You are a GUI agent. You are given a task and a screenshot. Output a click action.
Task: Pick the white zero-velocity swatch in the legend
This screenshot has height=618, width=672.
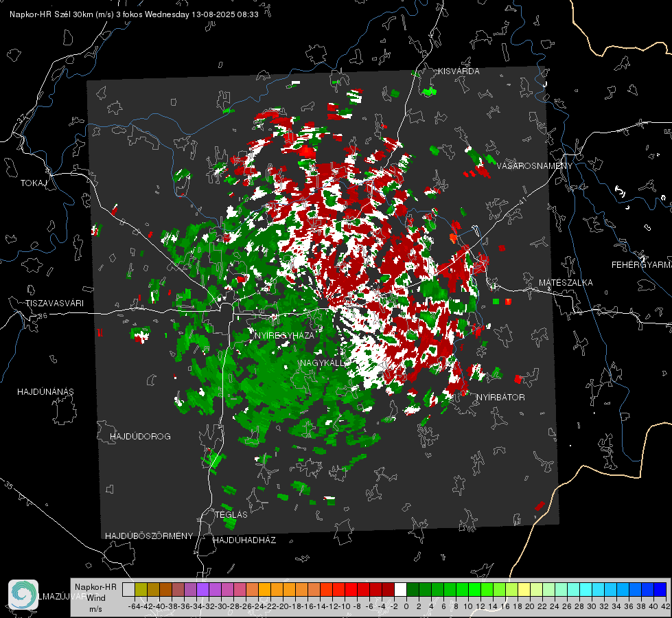coord(400,589)
